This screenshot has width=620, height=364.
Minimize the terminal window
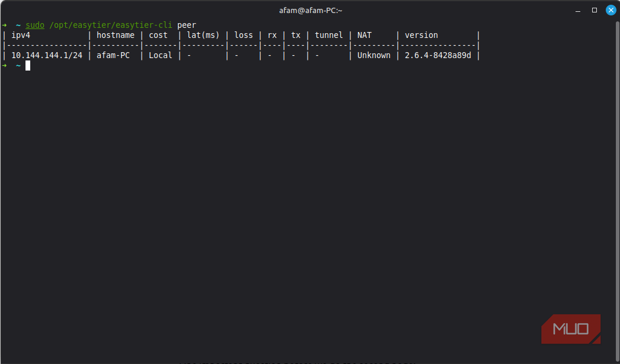[578, 10]
